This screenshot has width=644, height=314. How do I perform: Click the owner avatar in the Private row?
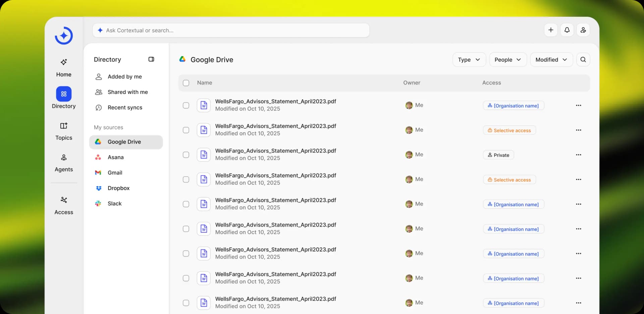[x=409, y=155]
